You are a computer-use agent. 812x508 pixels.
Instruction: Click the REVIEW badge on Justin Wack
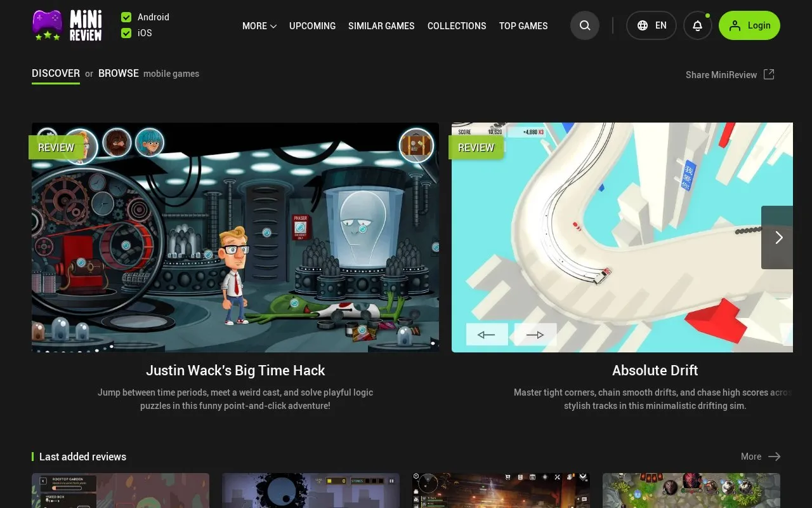pyautogui.click(x=56, y=147)
